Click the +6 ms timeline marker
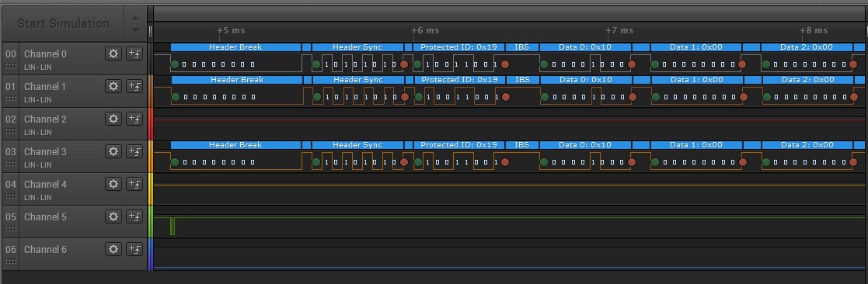 pos(425,30)
